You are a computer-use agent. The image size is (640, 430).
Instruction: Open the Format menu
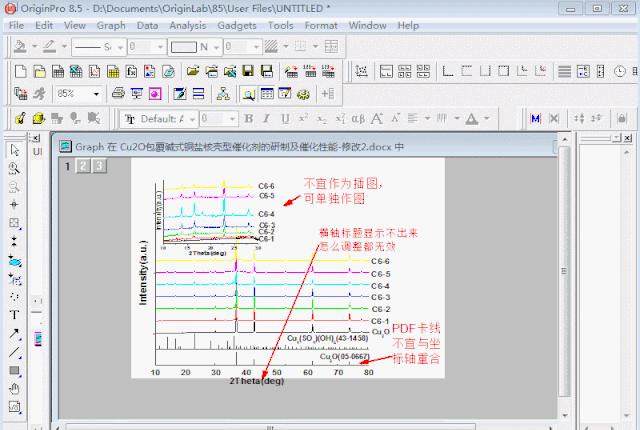point(321,25)
